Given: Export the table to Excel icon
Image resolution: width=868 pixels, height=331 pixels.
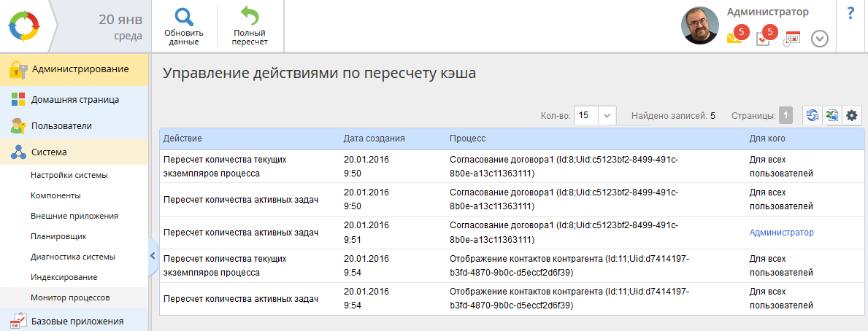Looking at the screenshot, I should pyautogui.click(x=832, y=115).
